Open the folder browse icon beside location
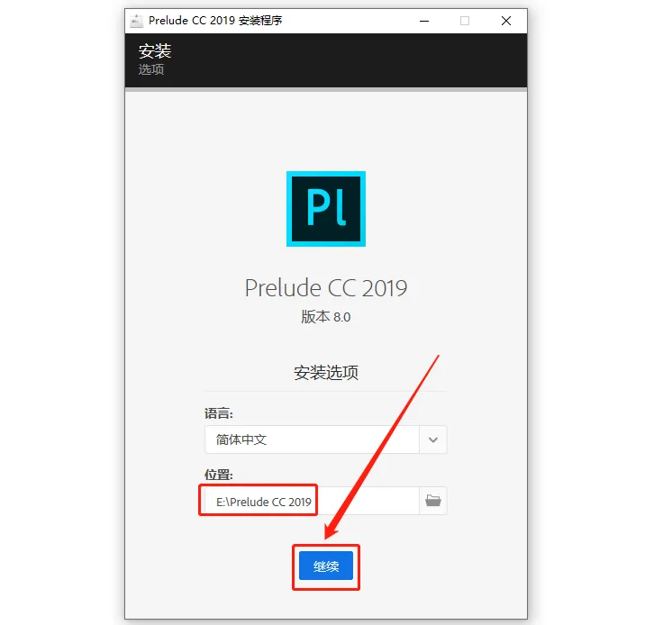The height and width of the screenshot is (625, 672). (x=433, y=501)
